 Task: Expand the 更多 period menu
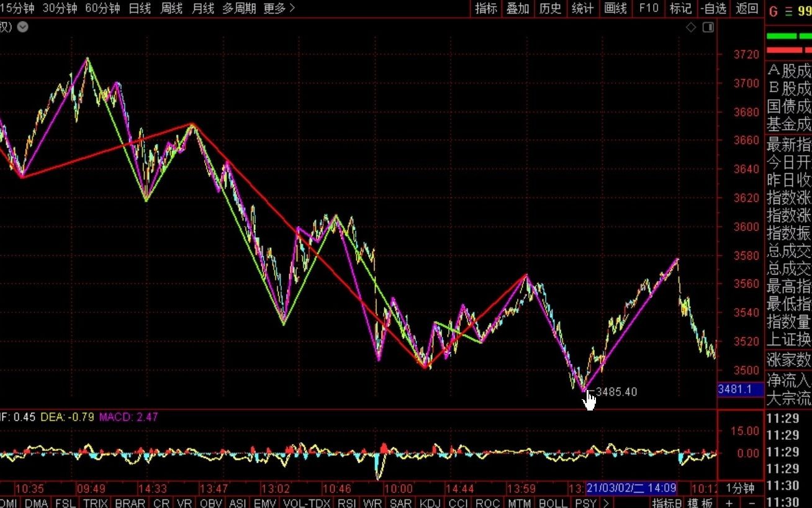click(x=279, y=9)
